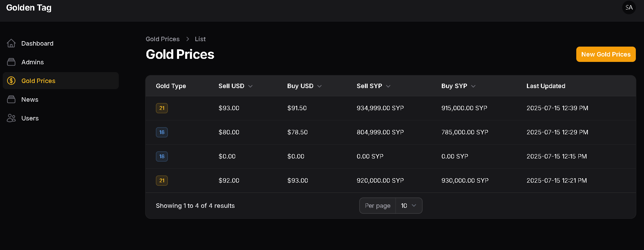Open the Dashboard home icon
Screen dimensions: 644x250
tap(11, 43)
